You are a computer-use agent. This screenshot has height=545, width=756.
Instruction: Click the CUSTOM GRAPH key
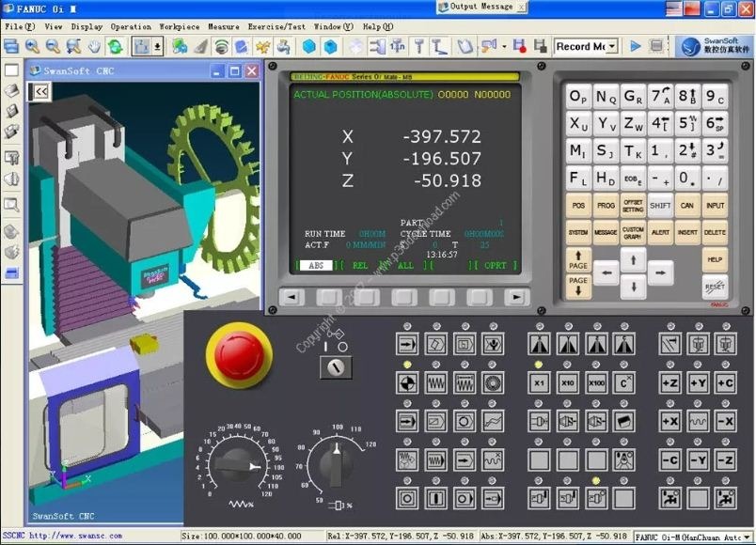633,232
